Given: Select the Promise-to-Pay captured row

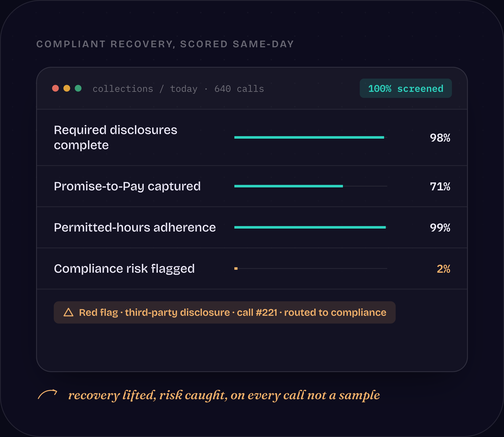Looking at the screenshot, I should (252, 186).
